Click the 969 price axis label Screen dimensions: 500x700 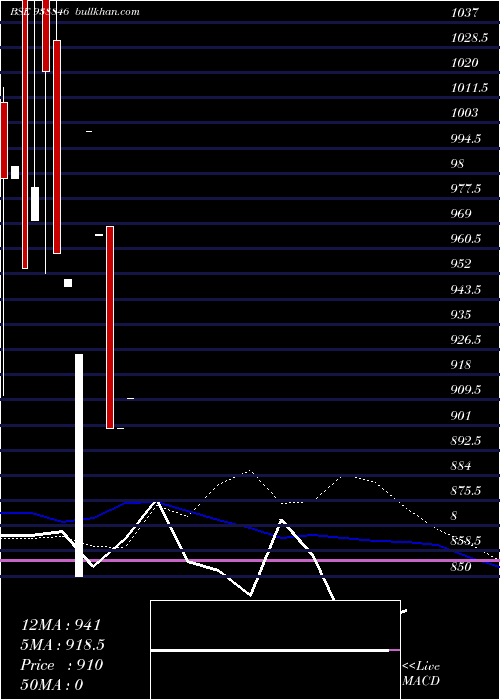pos(461,214)
